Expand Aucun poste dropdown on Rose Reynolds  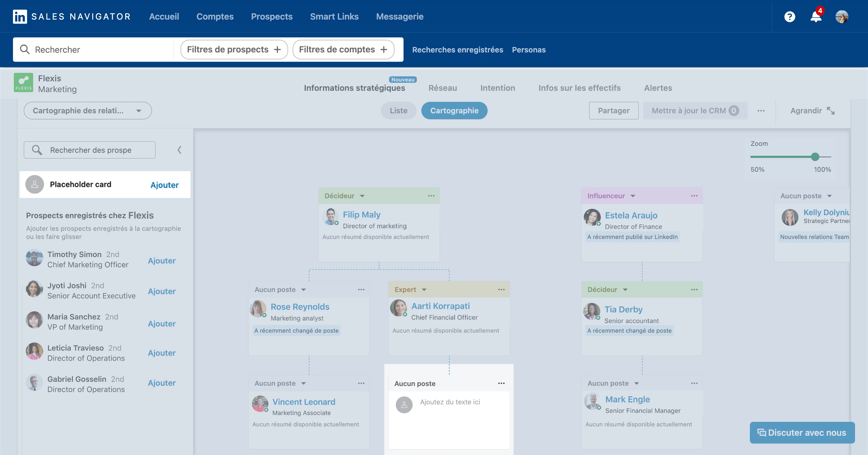click(303, 290)
